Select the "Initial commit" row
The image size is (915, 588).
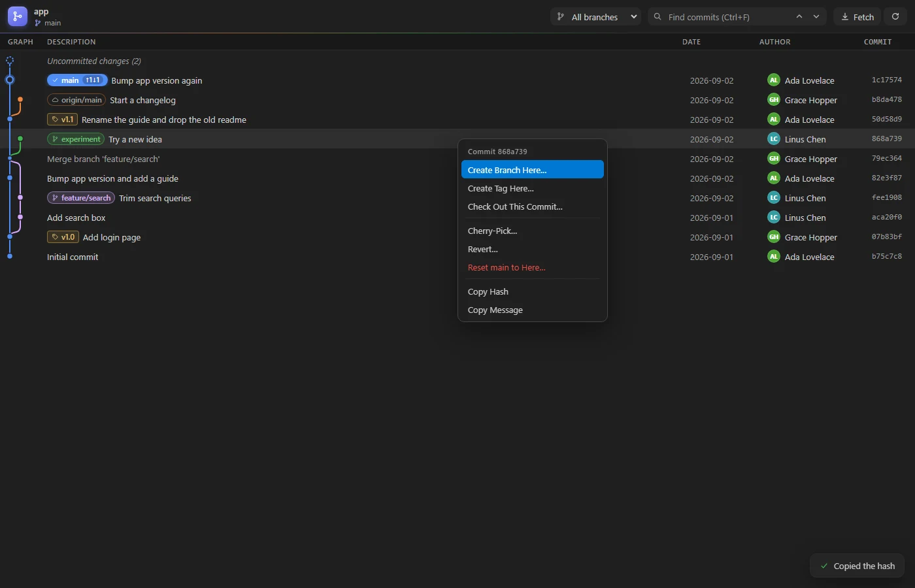pyautogui.click(x=457, y=257)
